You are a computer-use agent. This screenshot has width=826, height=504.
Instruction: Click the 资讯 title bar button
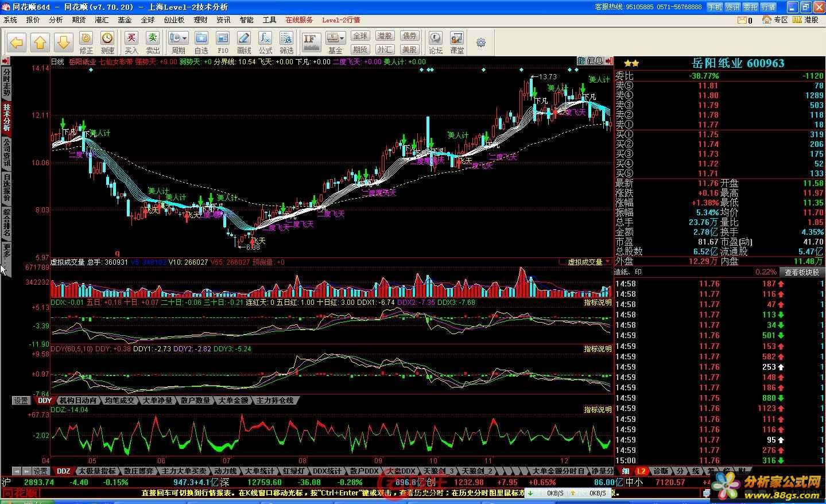[732, 7]
